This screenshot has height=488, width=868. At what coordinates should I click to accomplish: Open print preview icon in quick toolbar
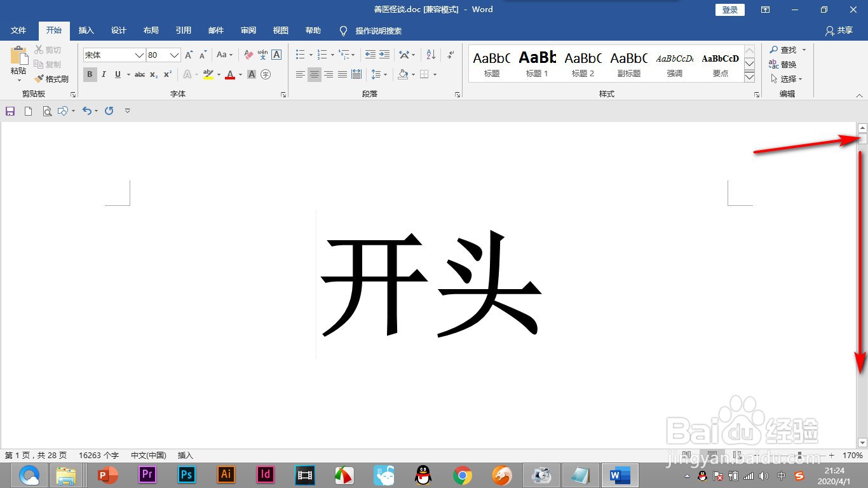46,111
